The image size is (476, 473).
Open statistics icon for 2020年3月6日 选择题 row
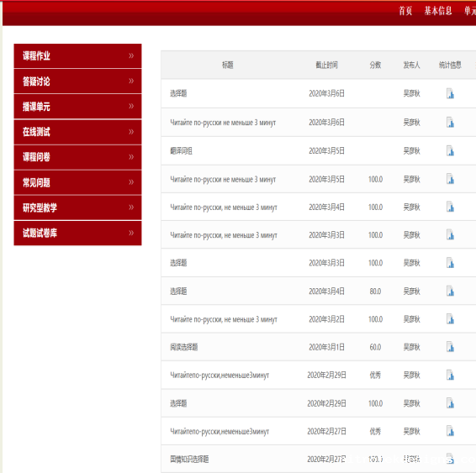point(450,93)
